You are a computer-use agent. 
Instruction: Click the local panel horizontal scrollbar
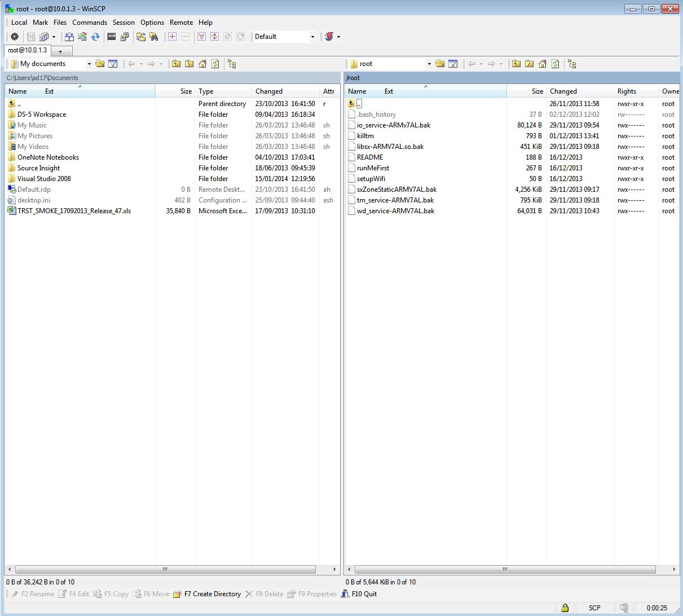coord(165,570)
